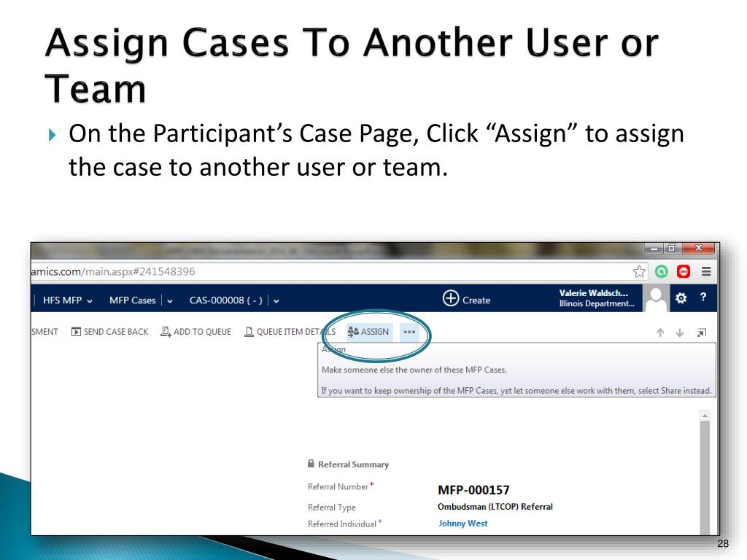The height and width of the screenshot is (560, 747).
Task: Click the Referral Number label
Action: [338, 486]
